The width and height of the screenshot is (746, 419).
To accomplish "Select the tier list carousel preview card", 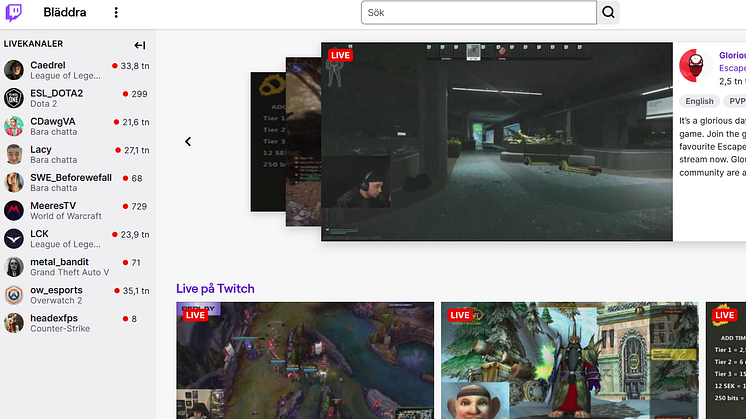I will pyautogui.click(x=268, y=142).
